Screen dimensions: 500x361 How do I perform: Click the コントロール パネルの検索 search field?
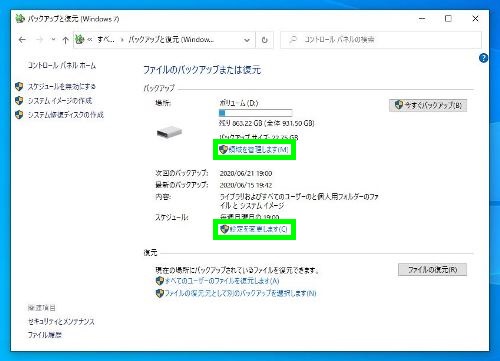[381, 40]
